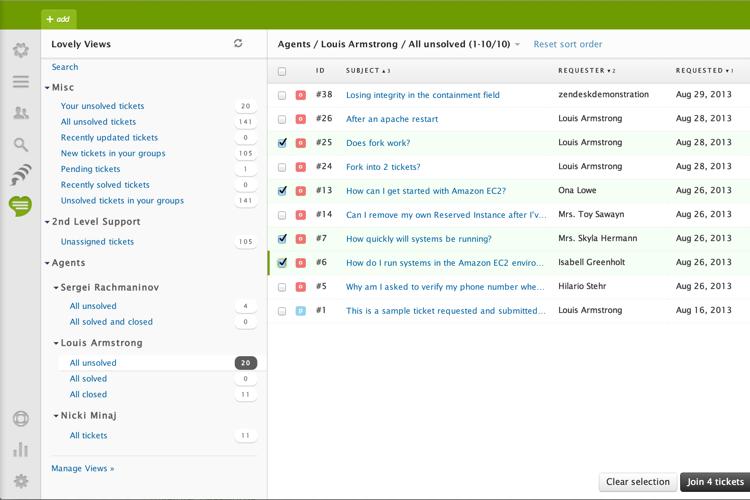Check the checkbox for ticket #38
Image resolution: width=750 pixels, height=500 pixels.
click(282, 95)
